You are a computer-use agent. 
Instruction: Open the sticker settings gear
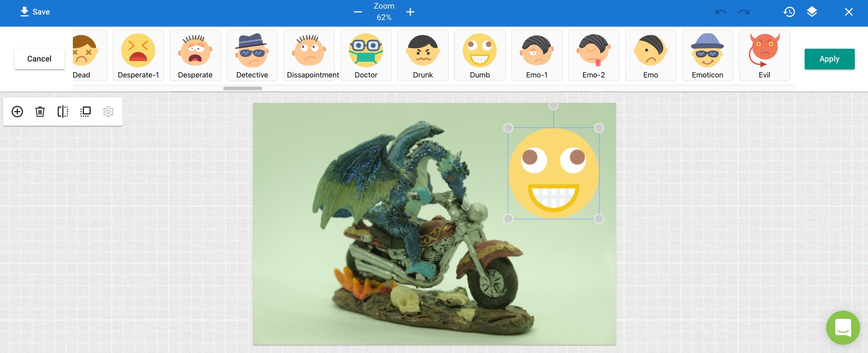[108, 112]
